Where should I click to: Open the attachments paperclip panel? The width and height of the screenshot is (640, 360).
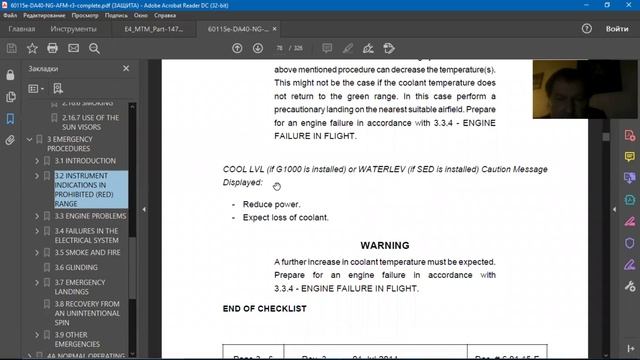[10, 140]
